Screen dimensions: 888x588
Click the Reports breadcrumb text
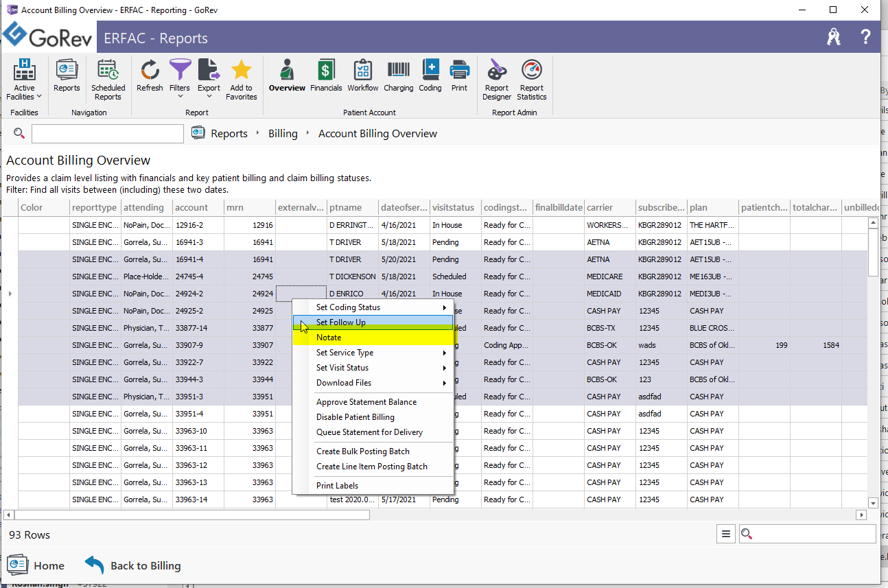click(229, 134)
